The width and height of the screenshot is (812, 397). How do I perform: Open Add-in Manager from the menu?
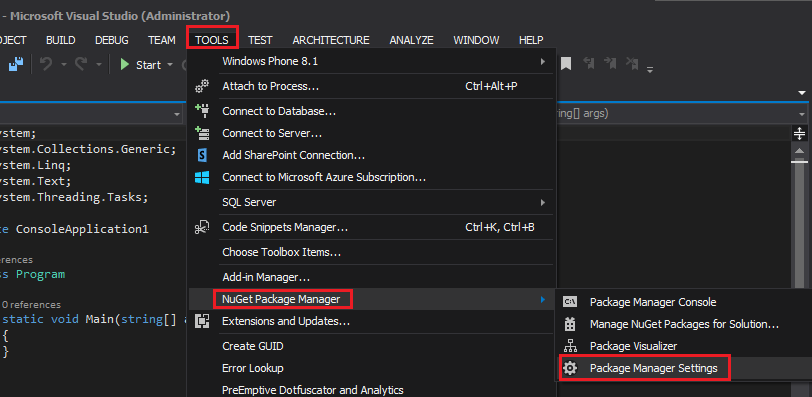[x=372, y=277]
